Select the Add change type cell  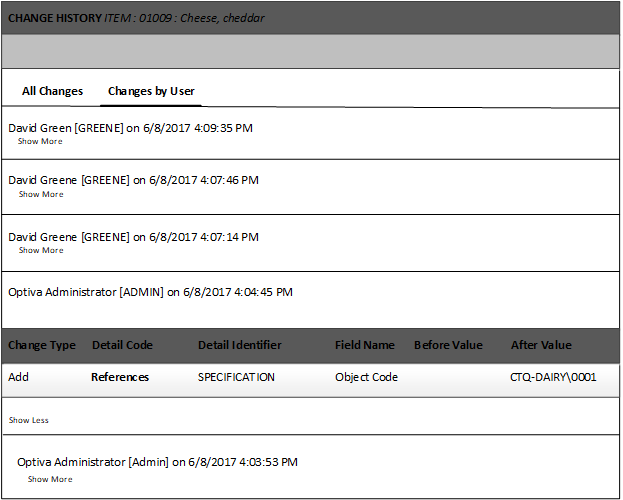pos(18,378)
